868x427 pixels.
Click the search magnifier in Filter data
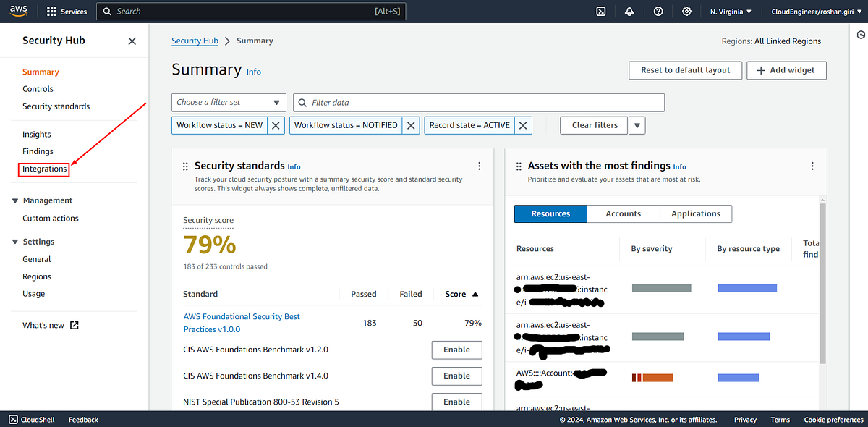(x=302, y=102)
